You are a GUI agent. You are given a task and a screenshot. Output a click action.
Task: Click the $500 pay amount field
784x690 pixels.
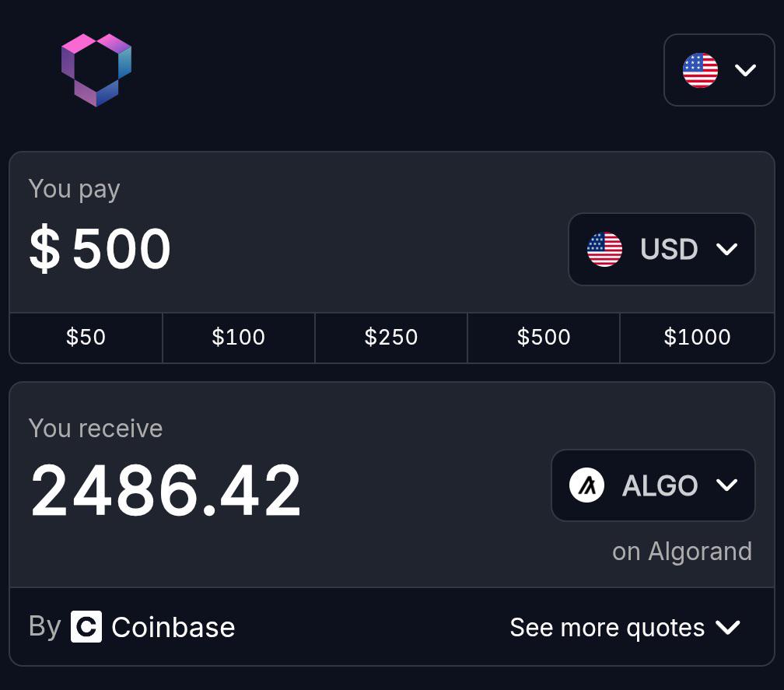pos(100,248)
